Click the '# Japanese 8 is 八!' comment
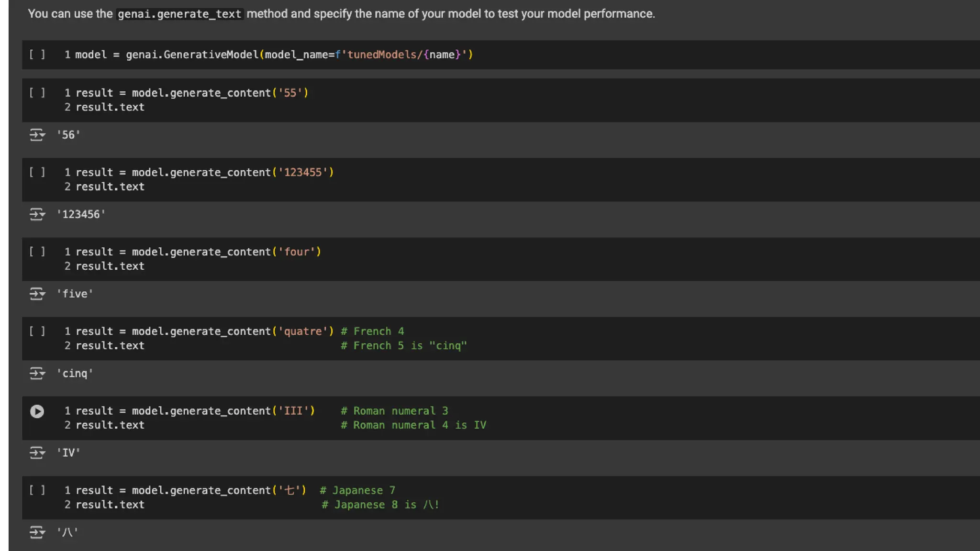This screenshot has height=551, width=980. pyautogui.click(x=380, y=505)
